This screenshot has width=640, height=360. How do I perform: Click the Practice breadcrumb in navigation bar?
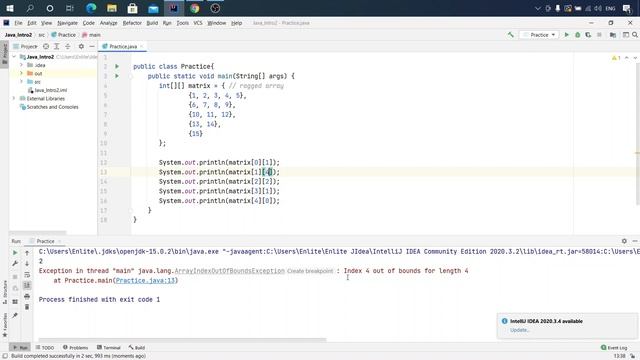(63, 35)
